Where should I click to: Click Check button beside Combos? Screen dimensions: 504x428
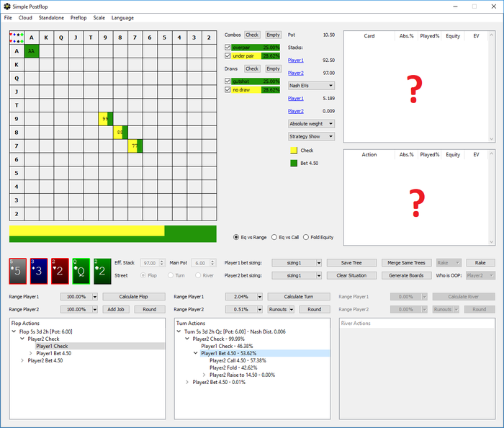(252, 35)
